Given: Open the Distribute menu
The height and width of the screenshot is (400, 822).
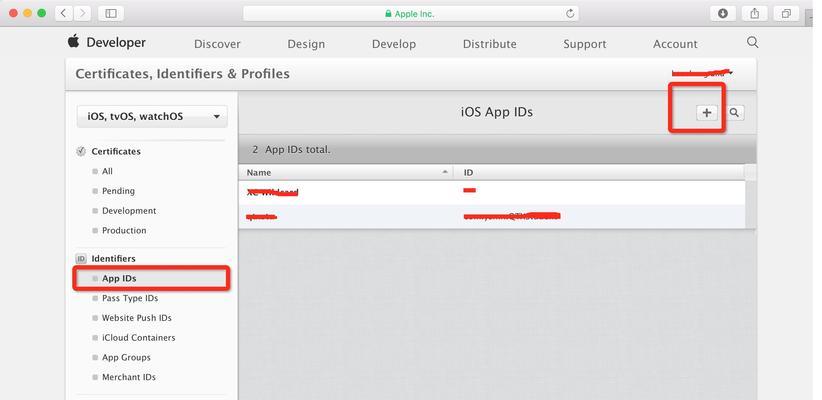Looking at the screenshot, I should click(489, 44).
